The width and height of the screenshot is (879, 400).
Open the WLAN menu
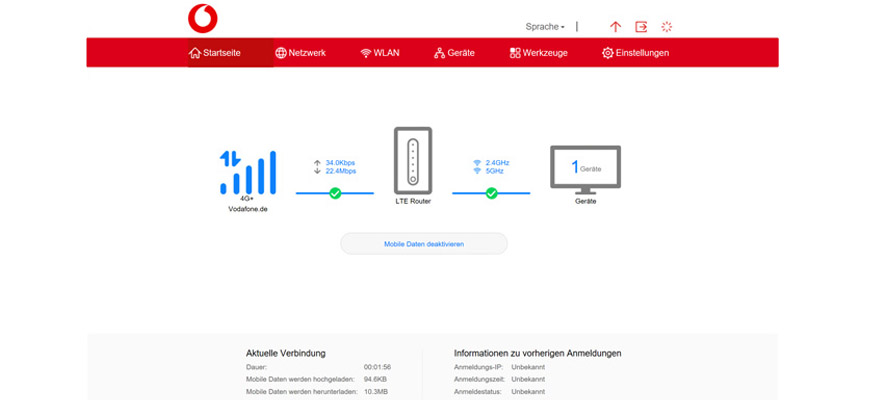tap(380, 53)
